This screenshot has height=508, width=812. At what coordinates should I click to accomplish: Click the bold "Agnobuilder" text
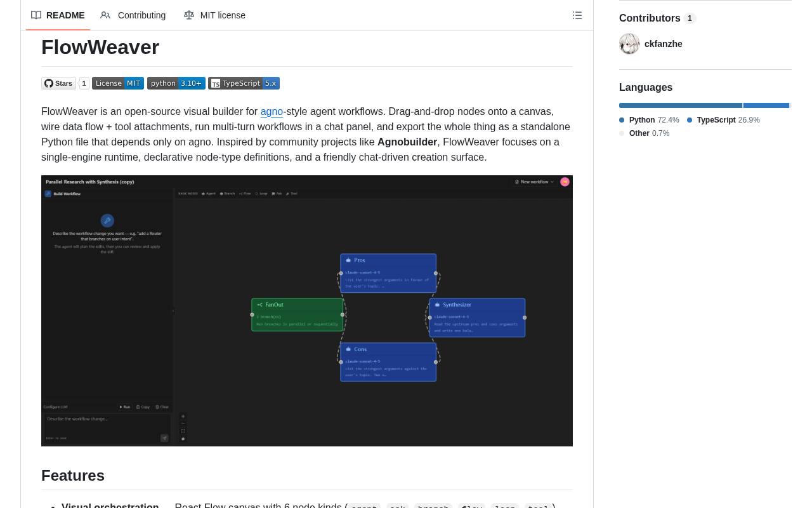pyautogui.click(x=407, y=142)
